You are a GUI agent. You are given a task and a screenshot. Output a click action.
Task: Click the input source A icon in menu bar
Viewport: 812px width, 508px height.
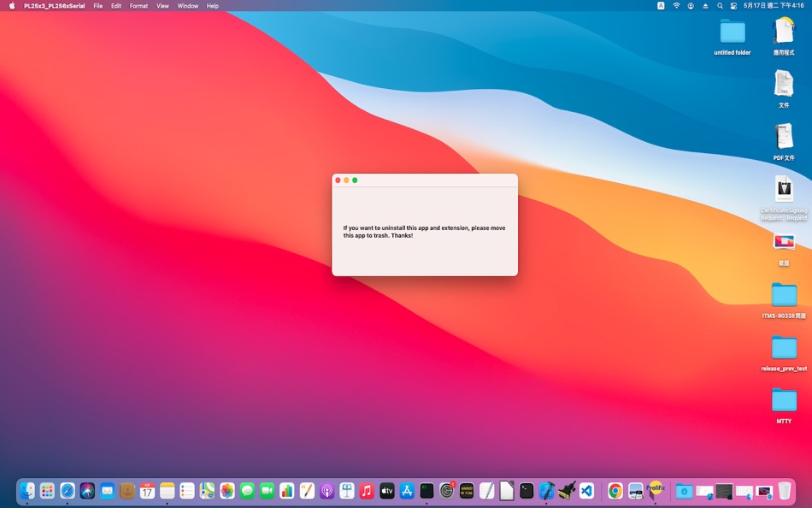point(661,6)
